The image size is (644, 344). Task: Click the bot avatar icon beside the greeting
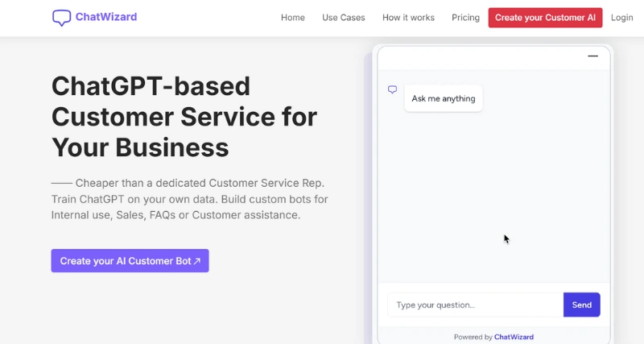pos(393,90)
